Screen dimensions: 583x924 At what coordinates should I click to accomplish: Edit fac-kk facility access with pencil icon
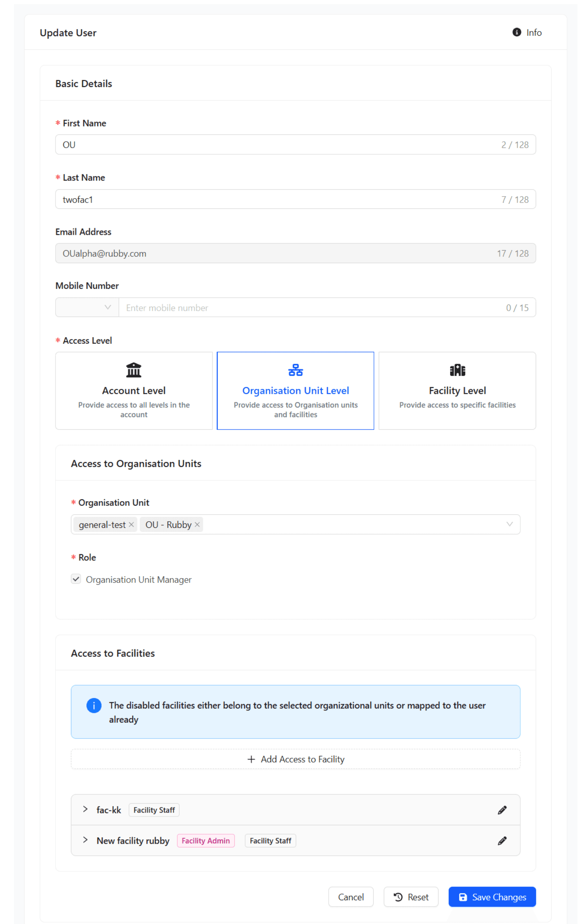tap(502, 810)
